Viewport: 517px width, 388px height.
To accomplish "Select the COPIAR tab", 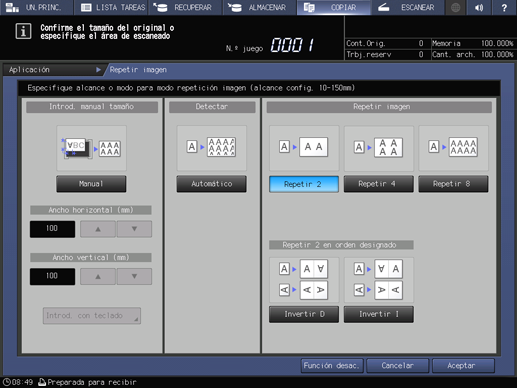I will pos(334,7).
